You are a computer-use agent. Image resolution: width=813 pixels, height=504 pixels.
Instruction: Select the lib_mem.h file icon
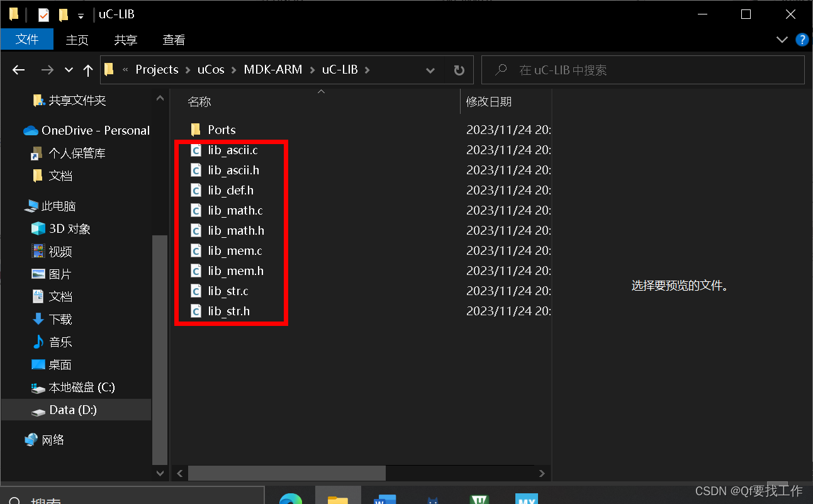[196, 271]
